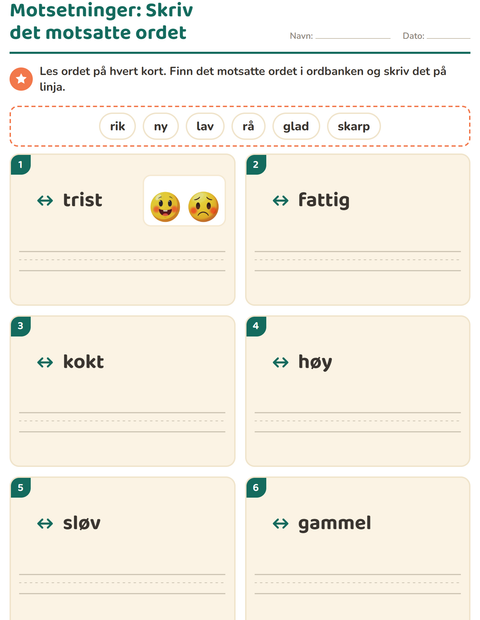Click the happy smiley emoji

click(x=165, y=206)
